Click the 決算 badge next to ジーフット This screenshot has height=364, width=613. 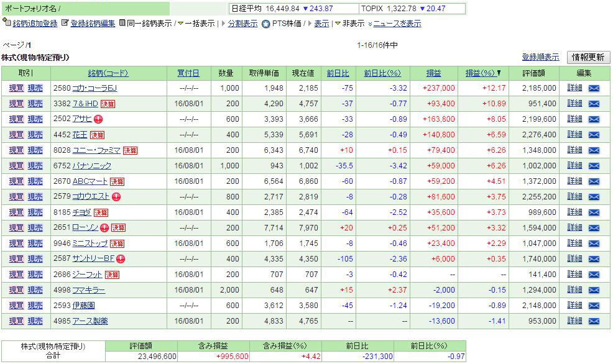pyautogui.click(x=112, y=275)
